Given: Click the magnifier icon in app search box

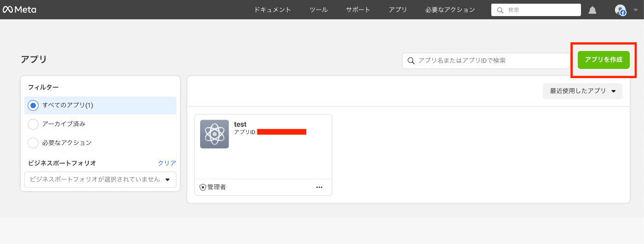Looking at the screenshot, I should tap(411, 61).
